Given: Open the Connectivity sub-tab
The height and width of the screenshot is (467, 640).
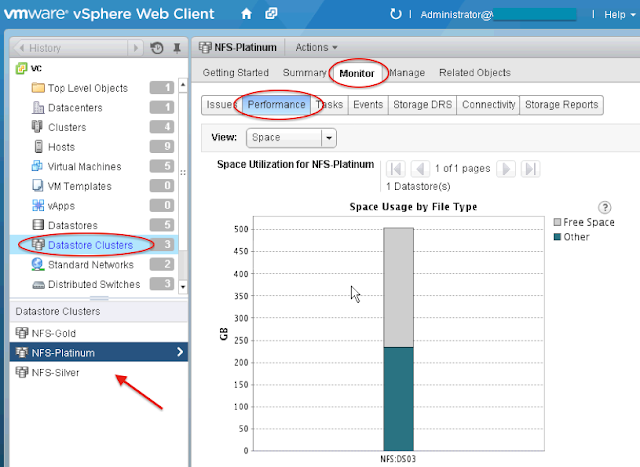Looking at the screenshot, I should [x=488, y=105].
